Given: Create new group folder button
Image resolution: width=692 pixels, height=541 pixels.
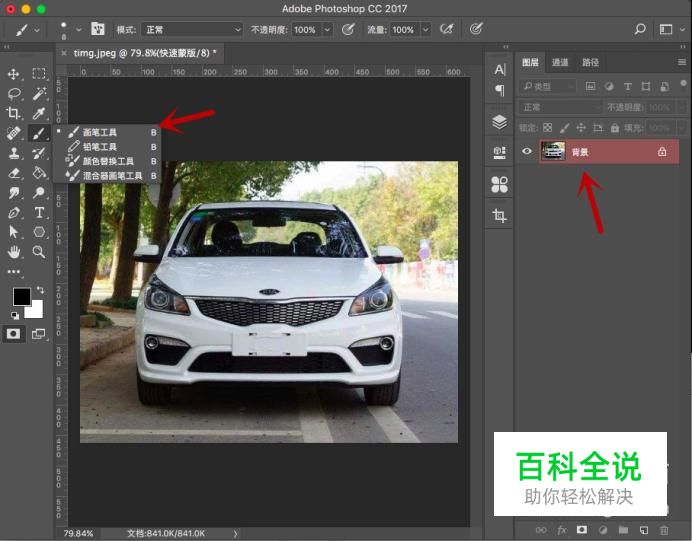Looking at the screenshot, I should pyautogui.click(x=623, y=530).
